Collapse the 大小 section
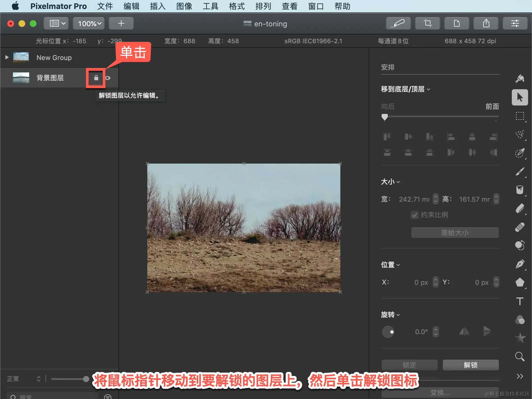Image resolution: width=532 pixels, height=399 pixels. [390, 182]
